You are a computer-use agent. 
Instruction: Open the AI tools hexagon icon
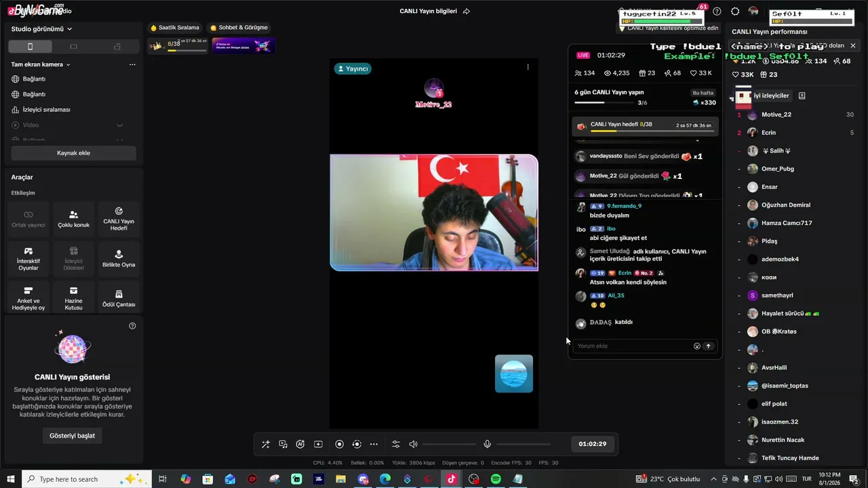[300, 444]
